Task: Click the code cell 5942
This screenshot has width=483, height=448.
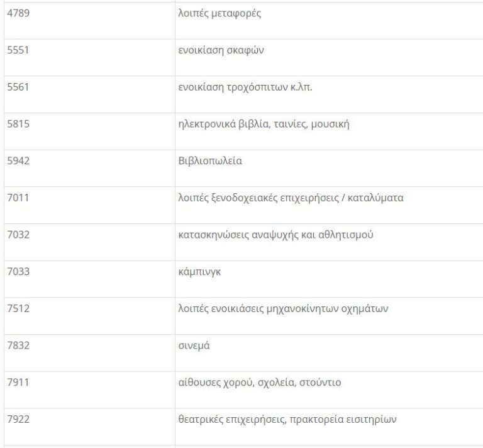Action: coord(18,161)
